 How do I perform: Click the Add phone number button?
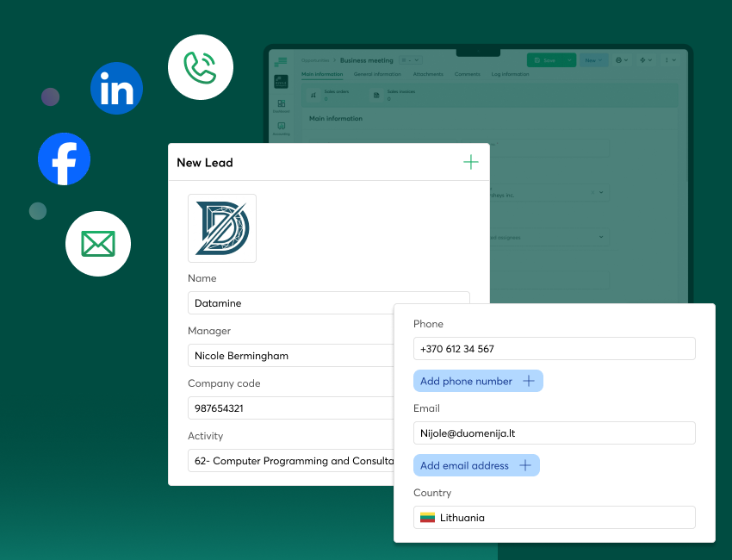478,381
